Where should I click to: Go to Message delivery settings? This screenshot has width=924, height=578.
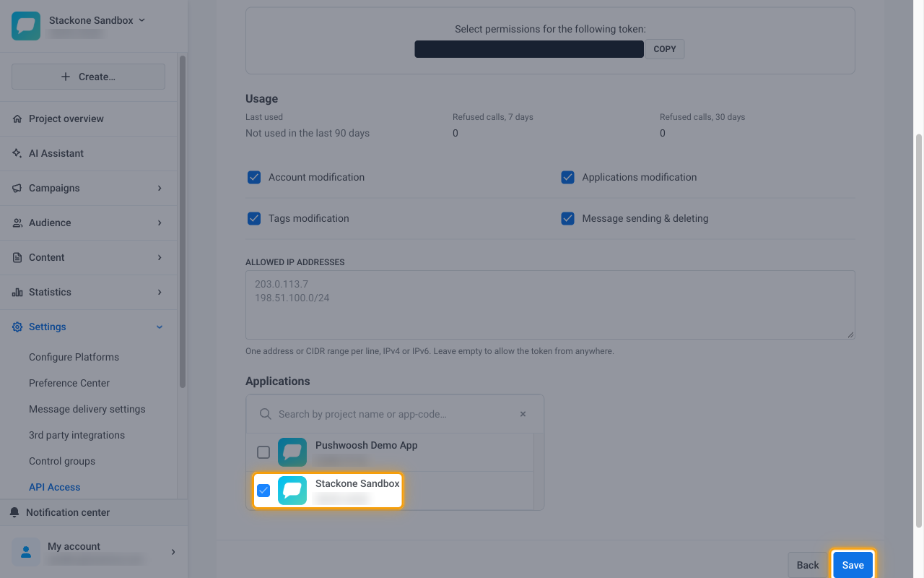[87, 409]
